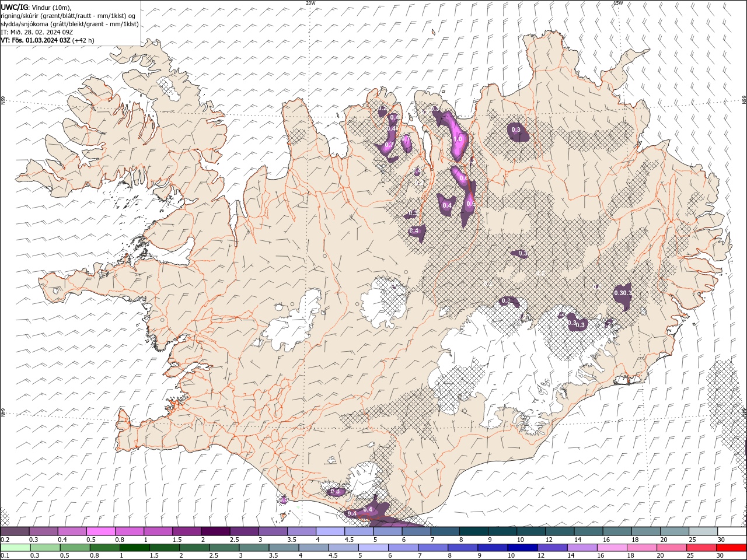Select the dark teal 8 swatch in upper legend
This screenshot has height=560, width=747.
[x=473, y=531]
